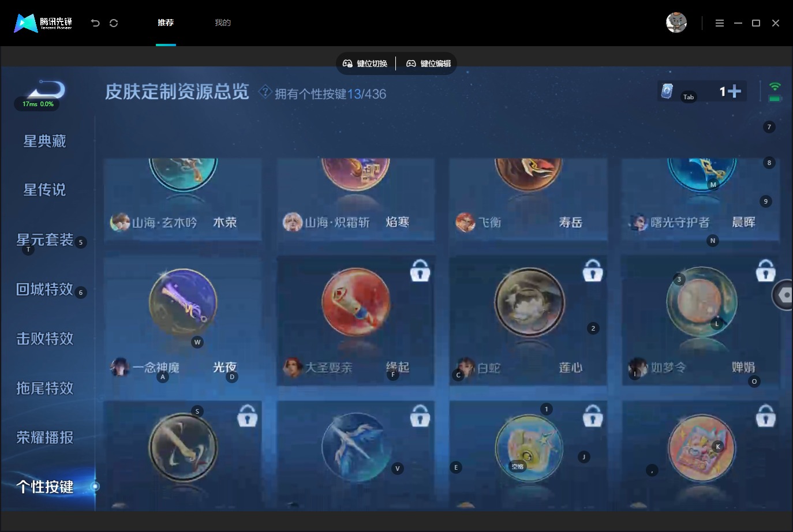Viewport: 793px width, 532px height.
Task: Open the 拖尾特效 category
Action: pyautogui.click(x=44, y=388)
